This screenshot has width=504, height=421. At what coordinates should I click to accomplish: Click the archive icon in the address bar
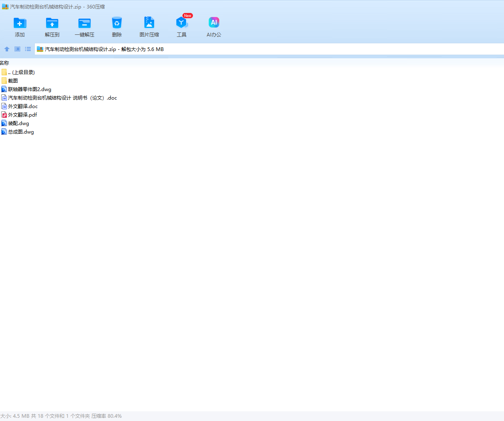click(x=40, y=49)
